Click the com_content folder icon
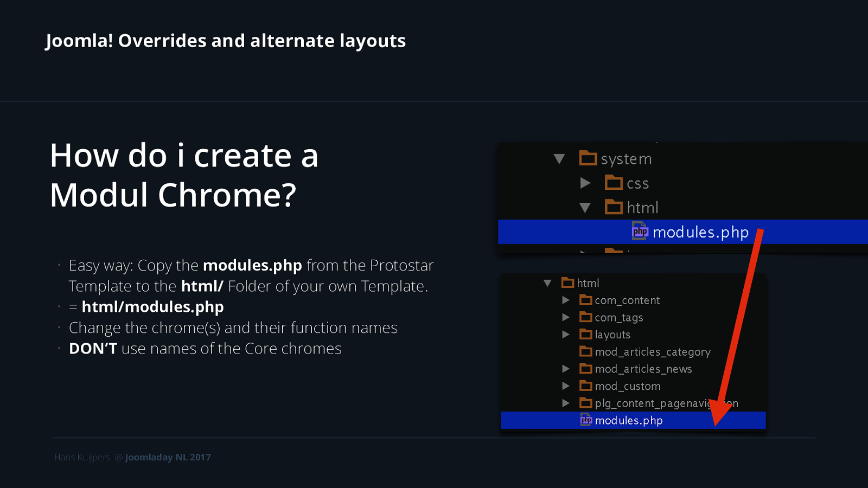The width and height of the screenshot is (868, 488). [x=586, y=300]
